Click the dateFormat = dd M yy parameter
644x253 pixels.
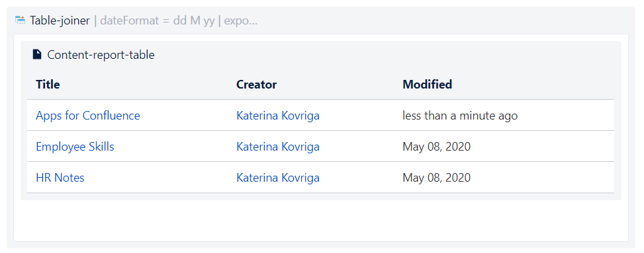[158, 20]
